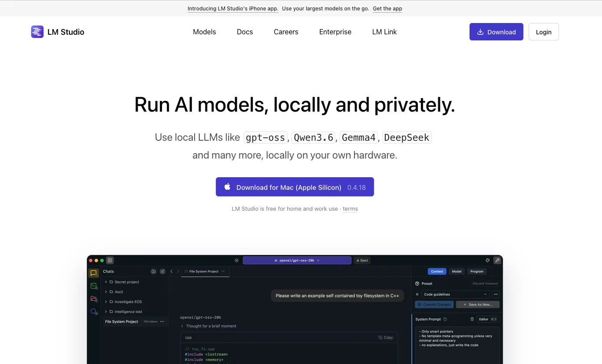602x364 pixels.
Task: Click the Login button
Action: pyautogui.click(x=544, y=32)
